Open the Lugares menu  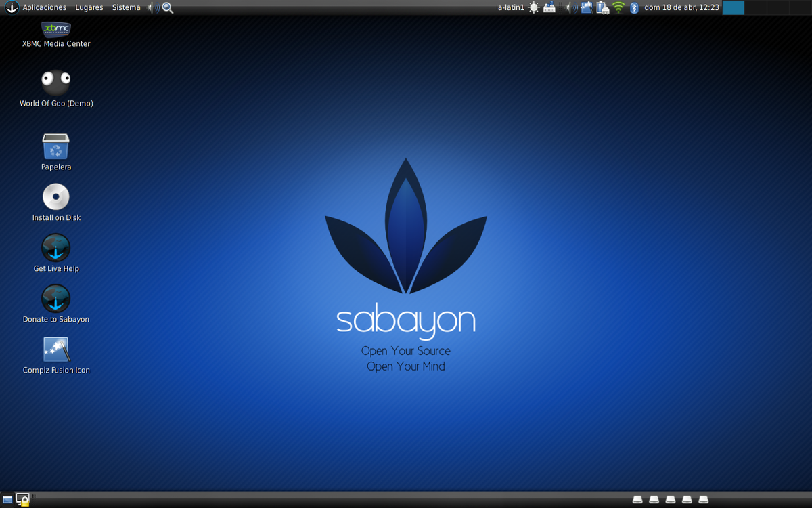pyautogui.click(x=89, y=7)
